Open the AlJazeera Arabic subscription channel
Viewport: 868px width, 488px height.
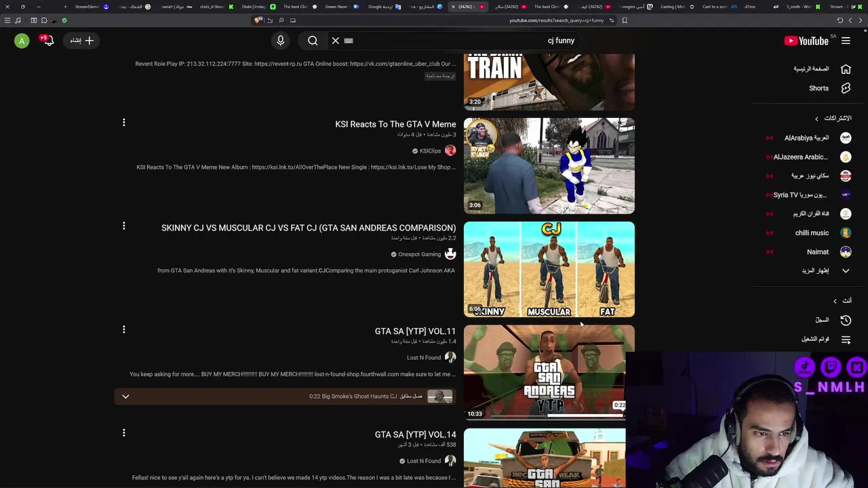pos(807,157)
